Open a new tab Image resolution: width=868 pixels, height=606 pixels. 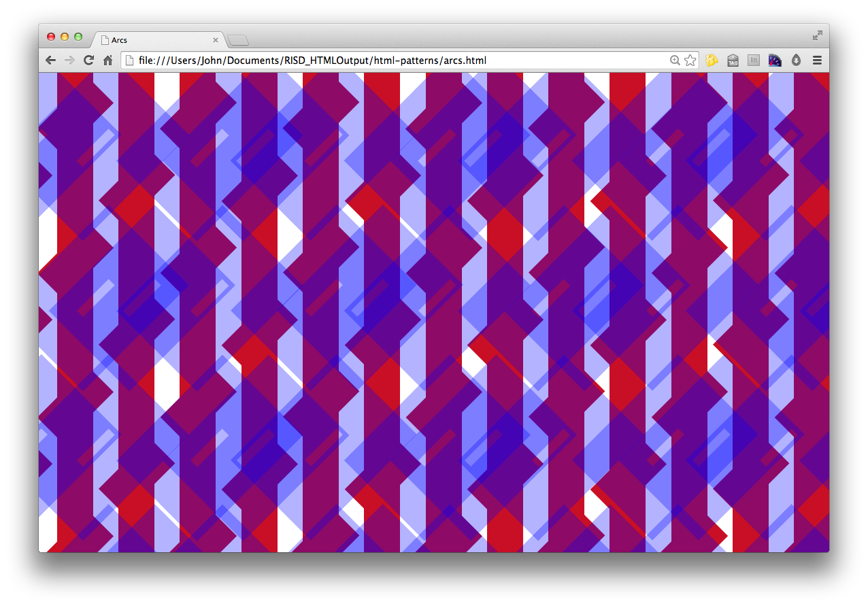click(238, 40)
